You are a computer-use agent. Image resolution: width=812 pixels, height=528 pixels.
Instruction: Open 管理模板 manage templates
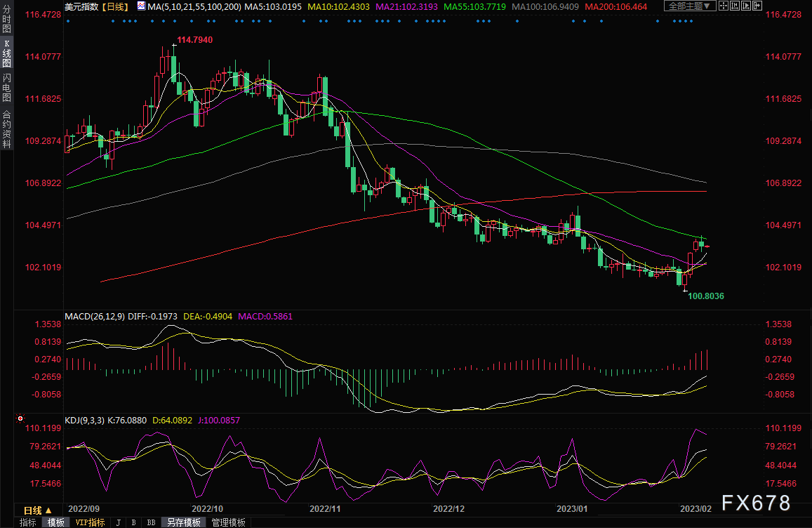pos(228,522)
